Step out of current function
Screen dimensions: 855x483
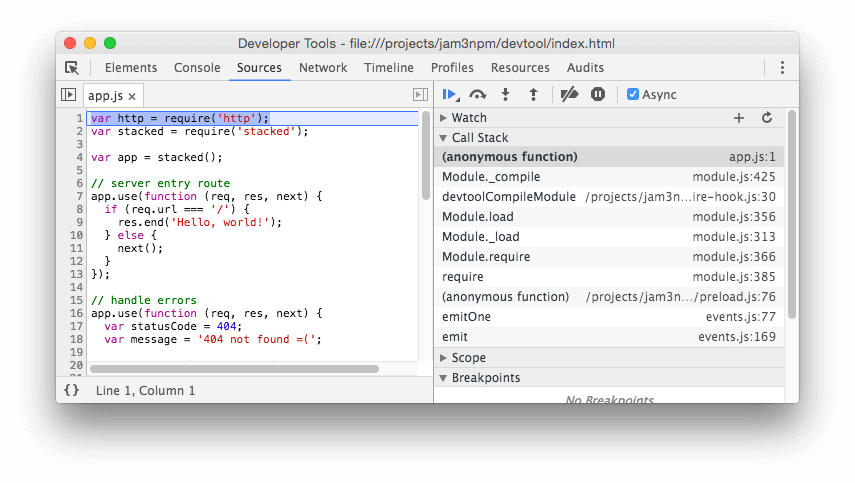click(533, 94)
